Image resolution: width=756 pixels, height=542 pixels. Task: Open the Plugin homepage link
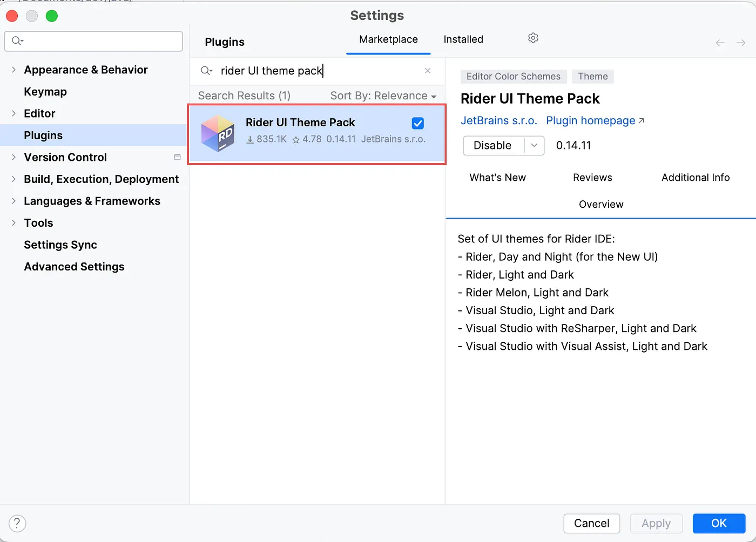point(590,120)
